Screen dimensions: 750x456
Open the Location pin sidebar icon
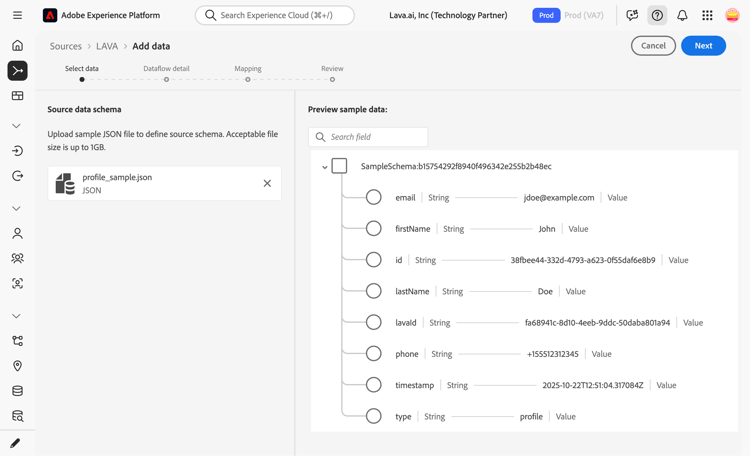[17, 366]
